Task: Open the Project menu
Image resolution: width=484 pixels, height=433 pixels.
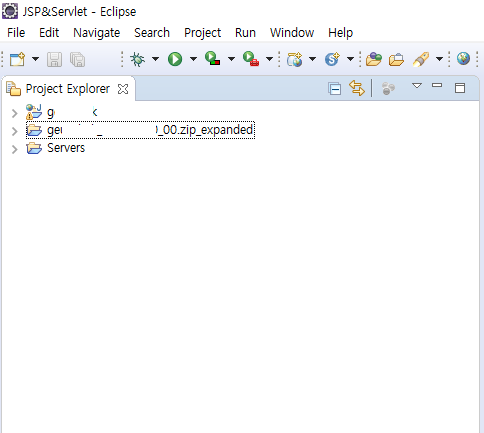Action: pos(203,33)
